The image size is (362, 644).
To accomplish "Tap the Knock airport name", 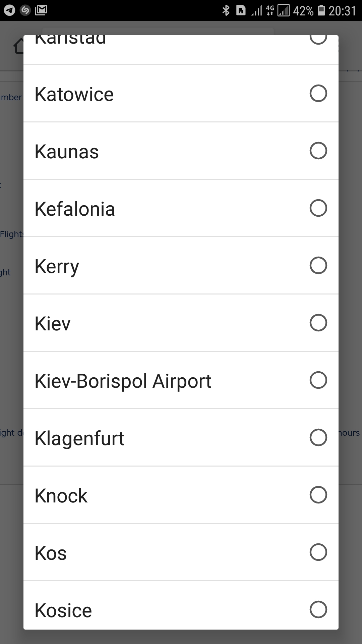I will [x=61, y=496].
